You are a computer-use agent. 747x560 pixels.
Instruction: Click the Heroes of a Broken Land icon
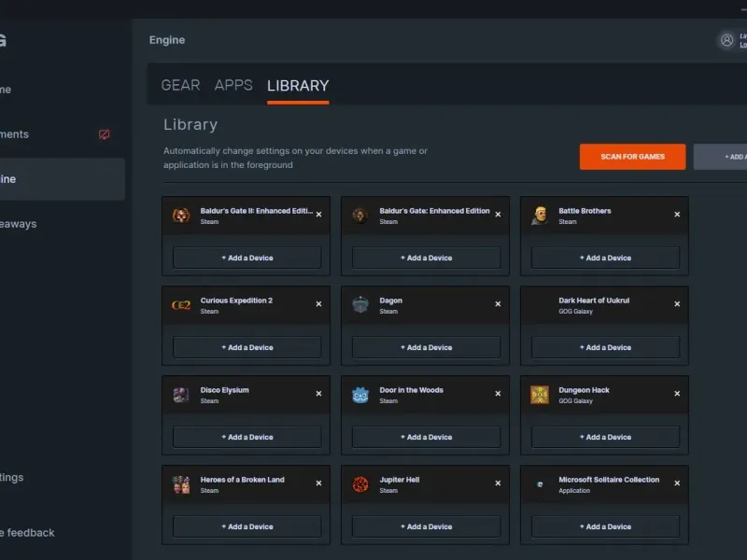[x=181, y=484]
